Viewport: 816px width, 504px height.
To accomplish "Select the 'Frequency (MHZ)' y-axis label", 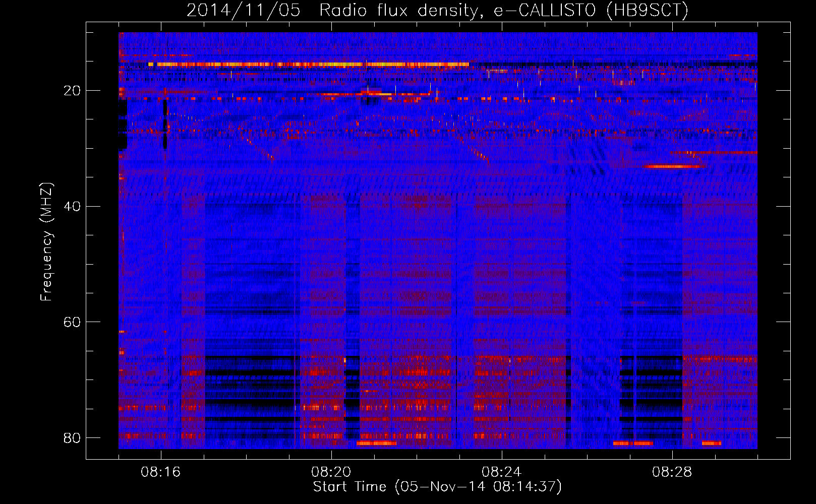I will (x=46, y=242).
